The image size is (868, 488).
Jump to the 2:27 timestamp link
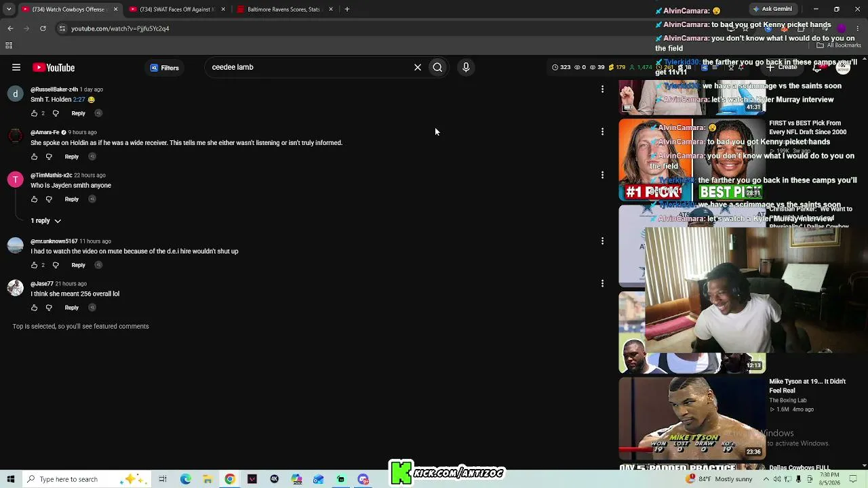(79, 100)
